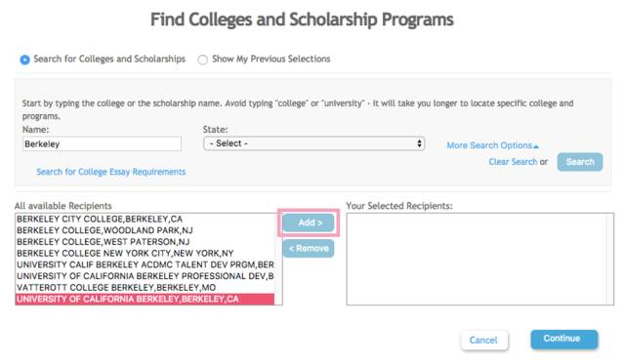Click the Search button

click(580, 162)
